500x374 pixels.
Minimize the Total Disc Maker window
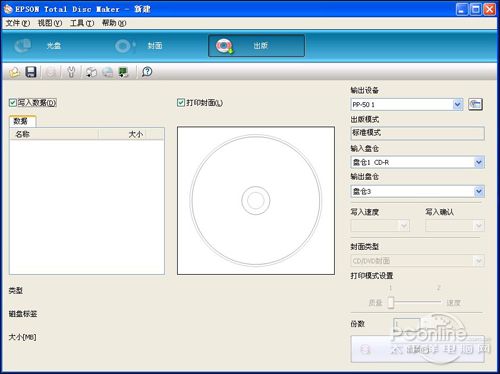click(x=462, y=9)
